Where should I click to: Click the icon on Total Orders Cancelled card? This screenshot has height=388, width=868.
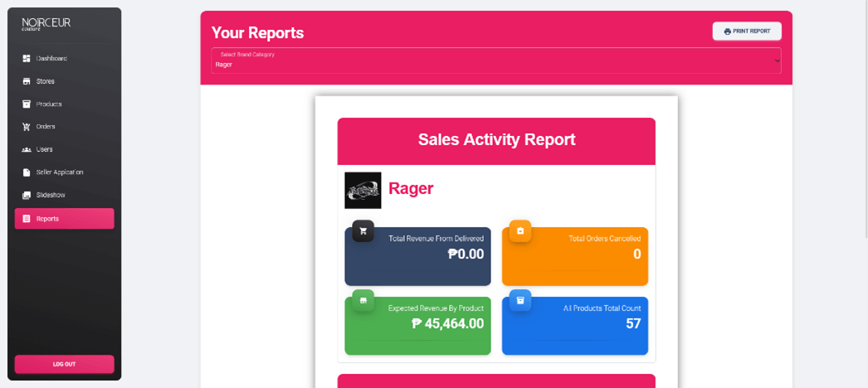520,231
